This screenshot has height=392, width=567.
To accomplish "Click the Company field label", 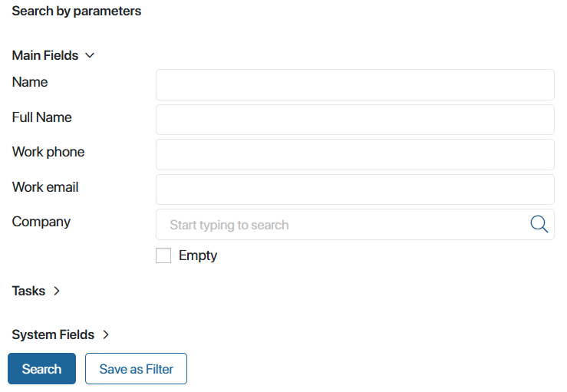I will 41,222.
